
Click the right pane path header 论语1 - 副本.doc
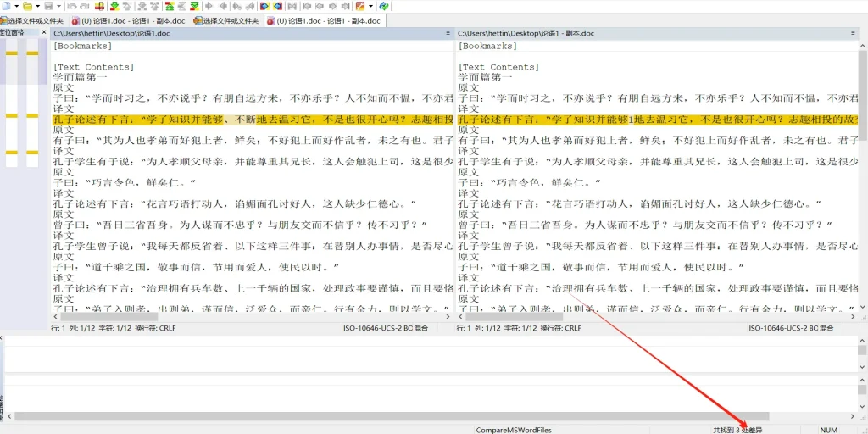(526, 33)
